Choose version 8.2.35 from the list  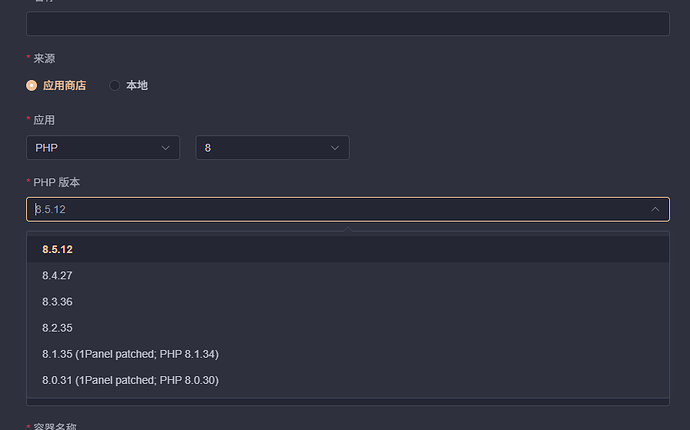(x=348, y=328)
